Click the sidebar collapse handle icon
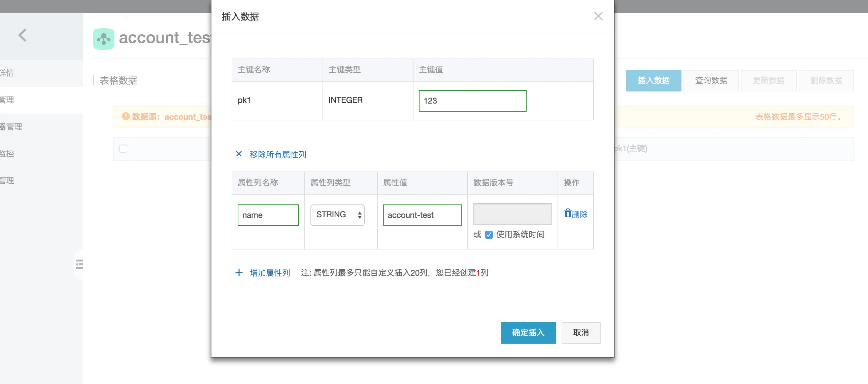The height and width of the screenshot is (384, 868). pos(79,264)
